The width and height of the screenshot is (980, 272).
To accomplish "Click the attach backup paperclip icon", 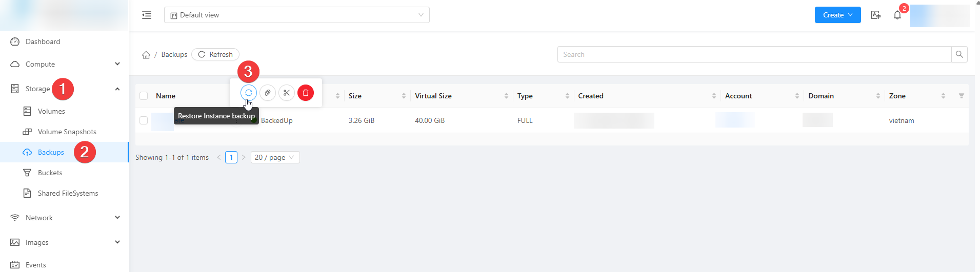I will coord(268,93).
